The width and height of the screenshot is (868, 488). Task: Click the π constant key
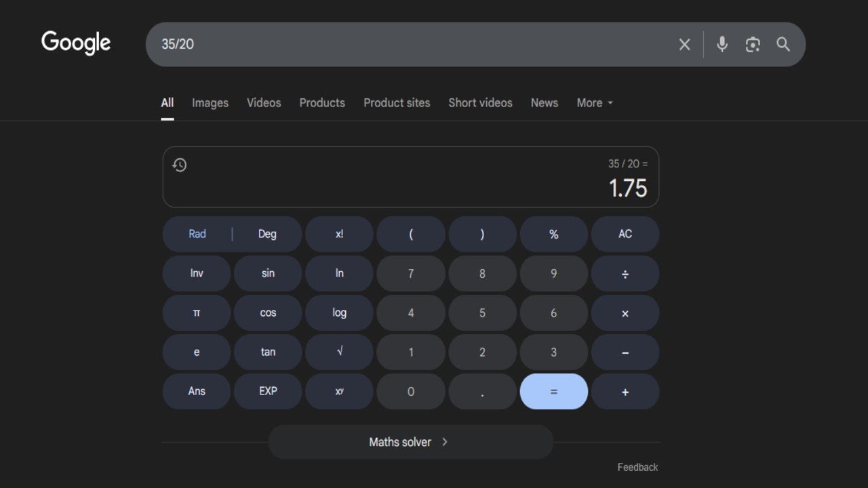click(x=197, y=312)
